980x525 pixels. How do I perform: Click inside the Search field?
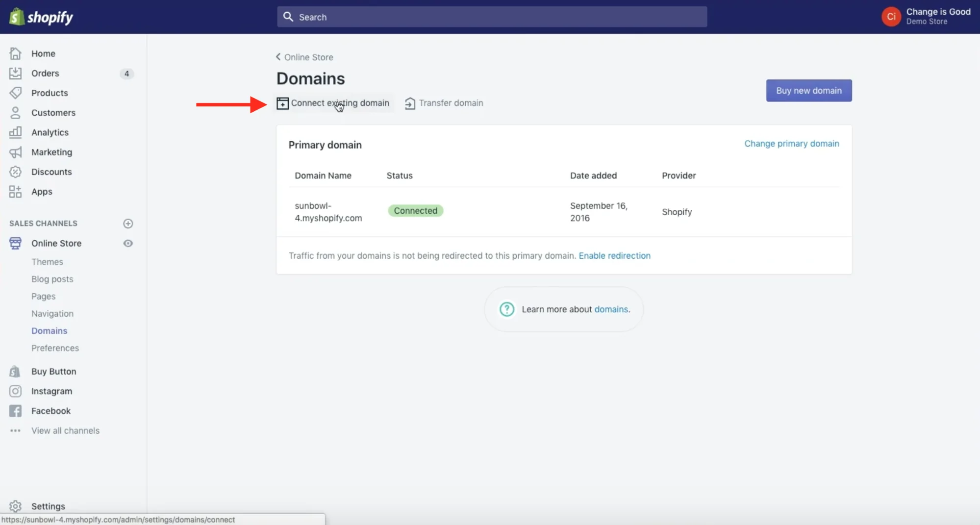pos(490,16)
